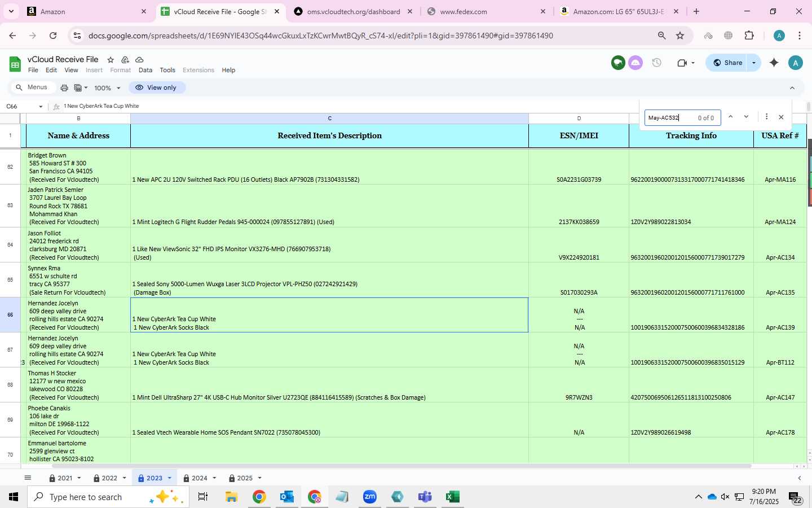Show the side panel arrow at bottom right
Screen dimensions: 812x508
[x=799, y=478]
